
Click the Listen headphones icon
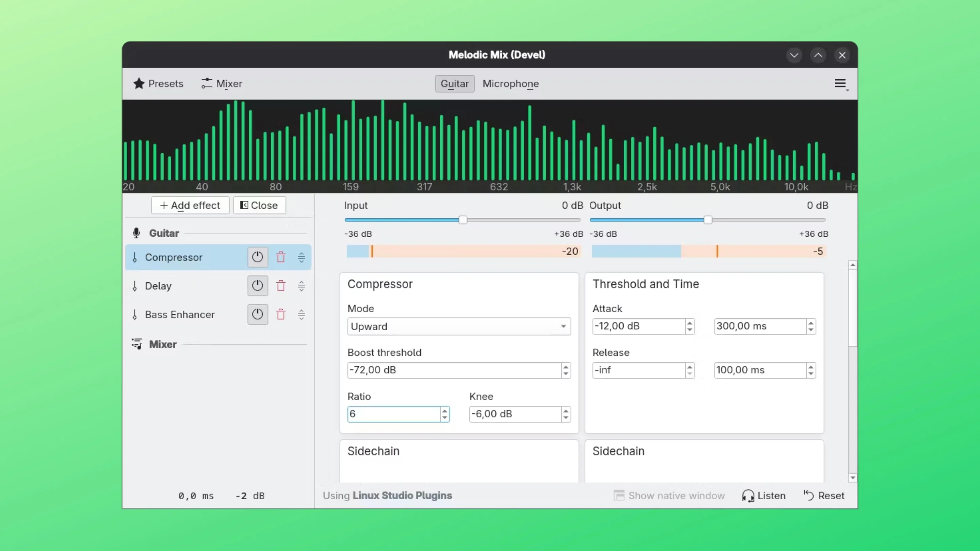748,496
